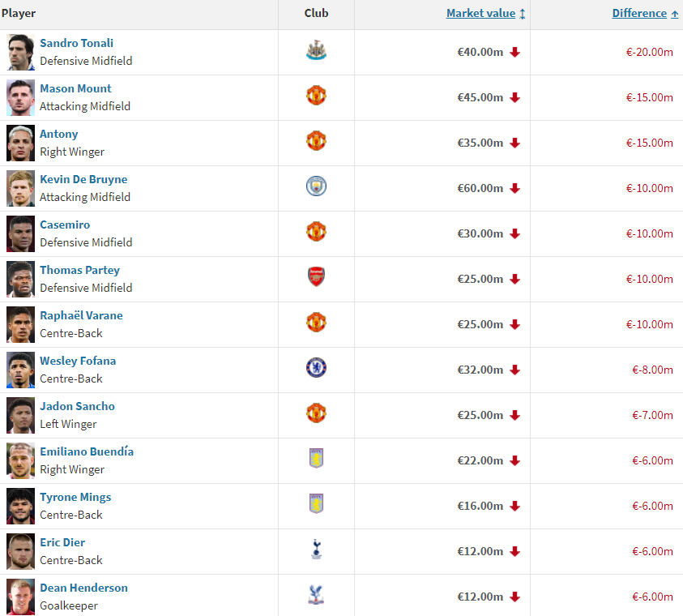Click Aston Villa crest in Buendía row
The image size is (683, 616).
coord(316,460)
